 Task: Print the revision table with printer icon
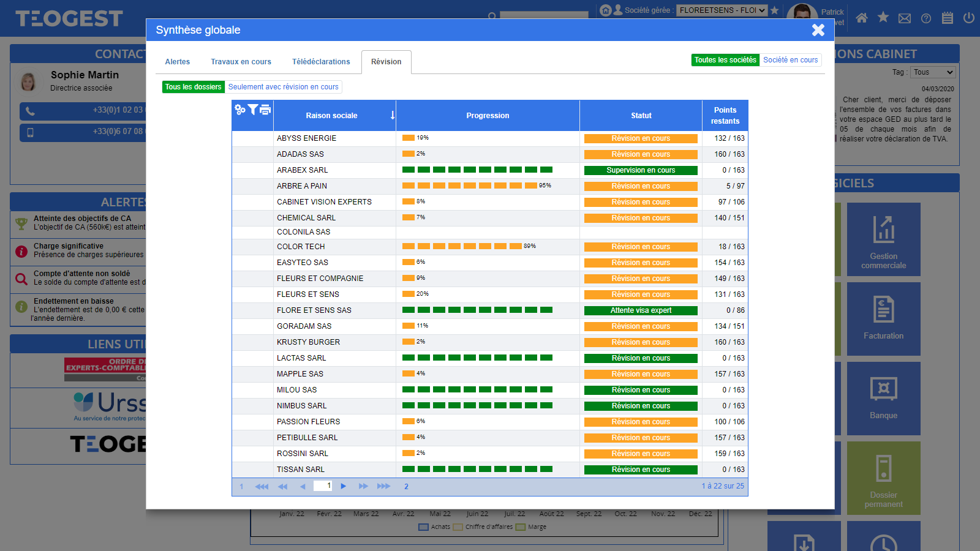pyautogui.click(x=265, y=110)
